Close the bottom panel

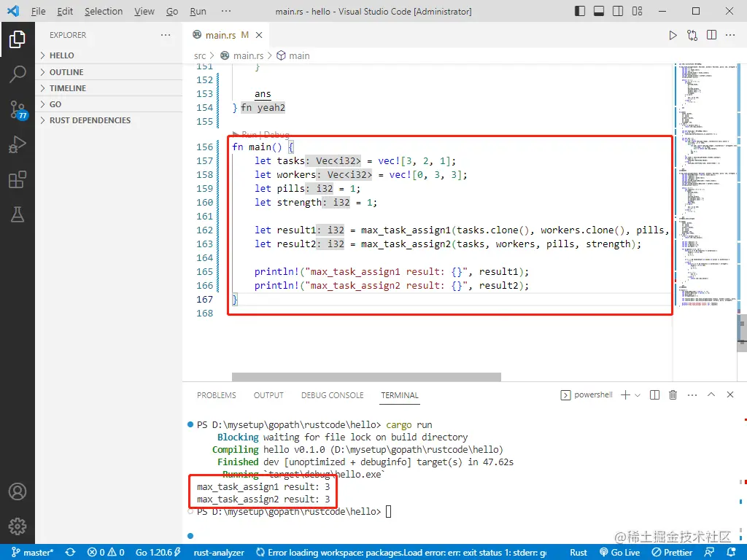[x=729, y=394]
